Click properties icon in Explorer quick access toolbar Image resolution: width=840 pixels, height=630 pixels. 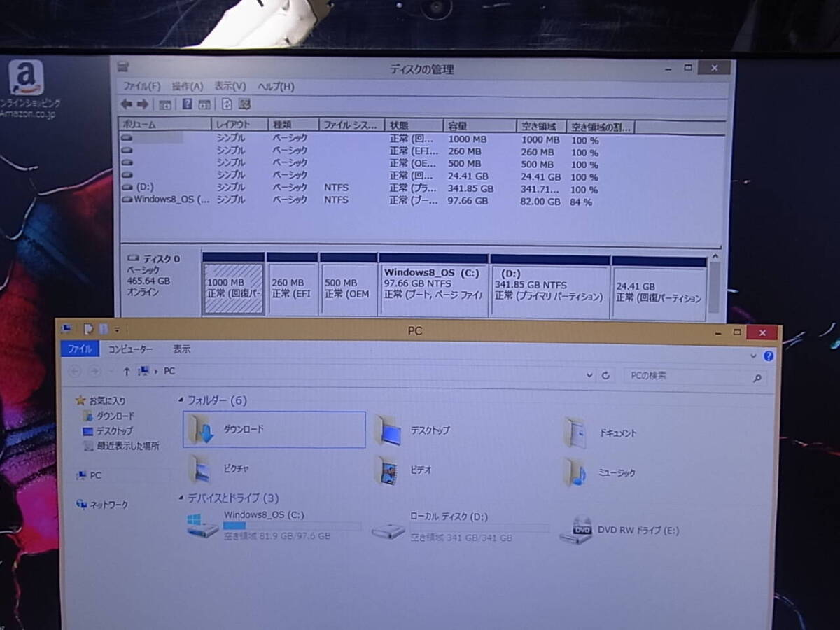point(88,328)
